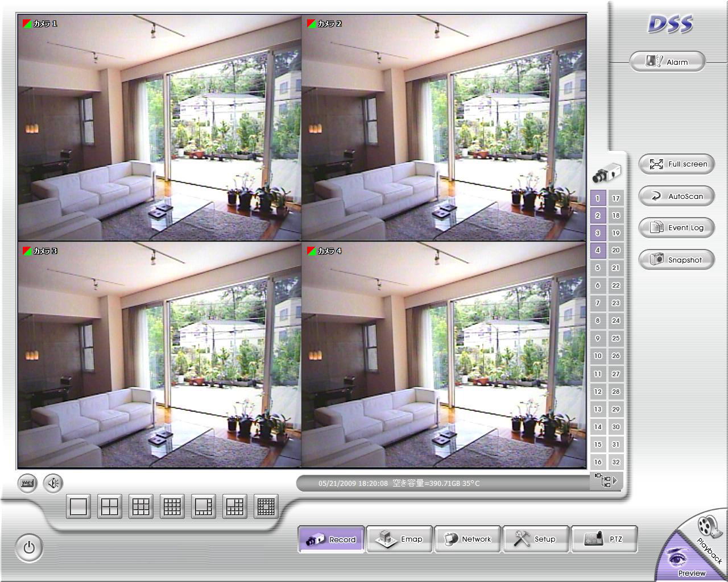Toggle camera channel 2
The image size is (728, 582).
tap(598, 215)
